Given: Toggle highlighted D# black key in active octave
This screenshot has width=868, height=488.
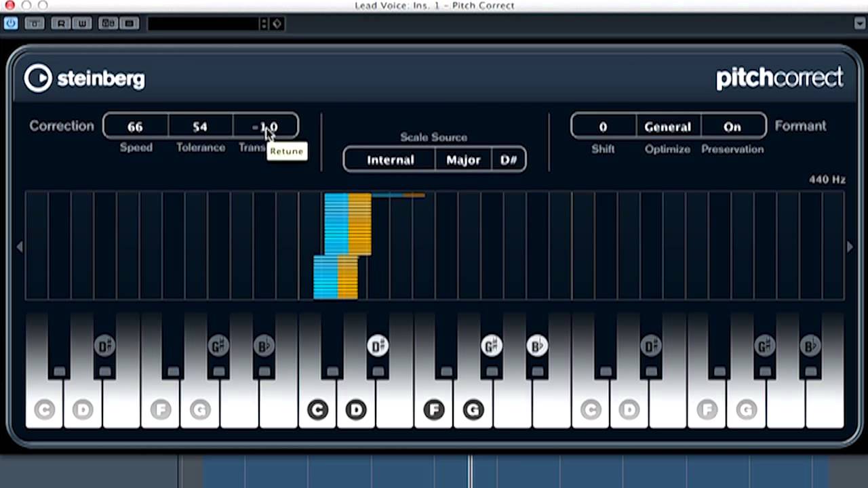Looking at the screenshot, I should click(x=378, y=346).
